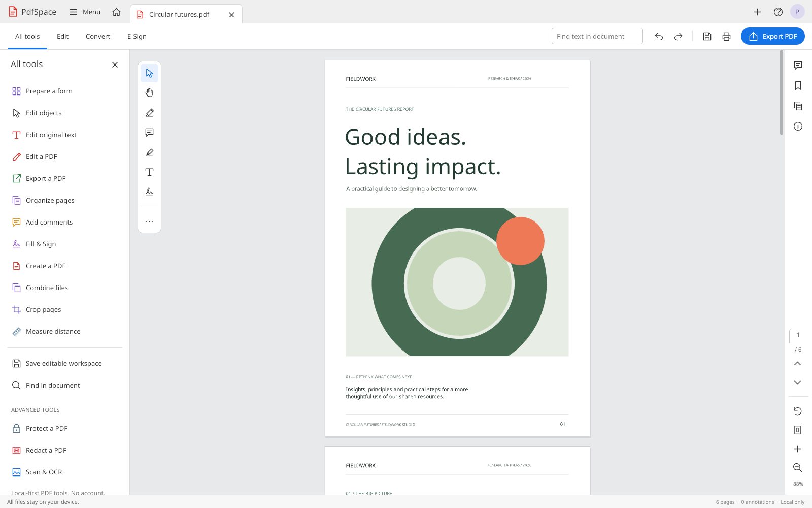Open the Protect a PDF tool
The width and height of the screenshot is (812, 508).
[65, 429]
